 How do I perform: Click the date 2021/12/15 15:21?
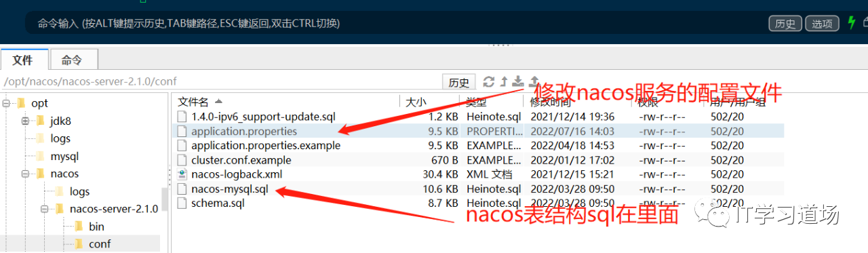pyautogui.click(x=572, y=174)
